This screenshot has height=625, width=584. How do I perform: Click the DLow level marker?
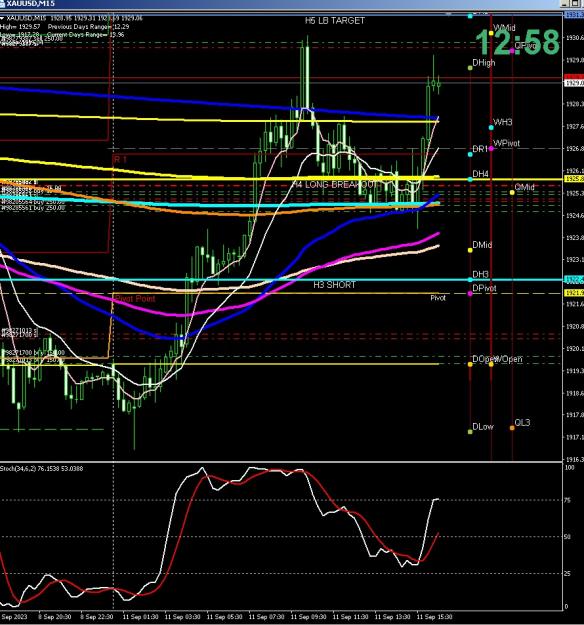(x=470, y=432)
